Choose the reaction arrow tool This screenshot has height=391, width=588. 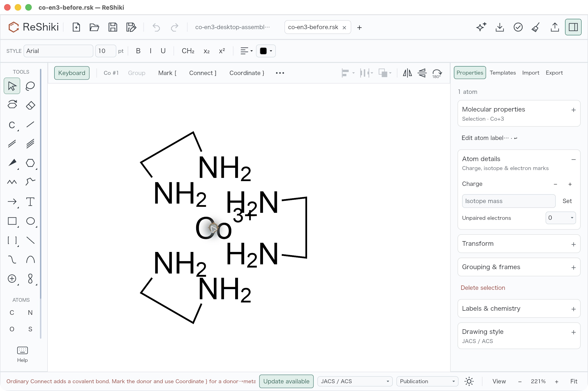(x=12, y=201)
